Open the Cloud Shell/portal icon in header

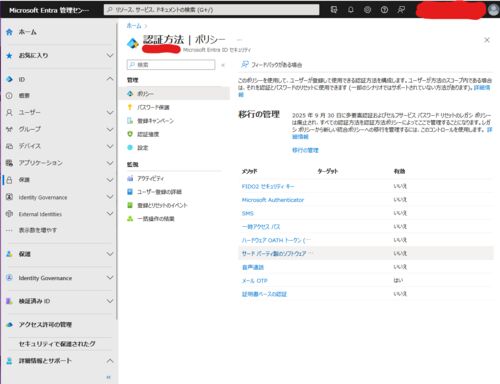pyautogui.click(x=334, y=10)
